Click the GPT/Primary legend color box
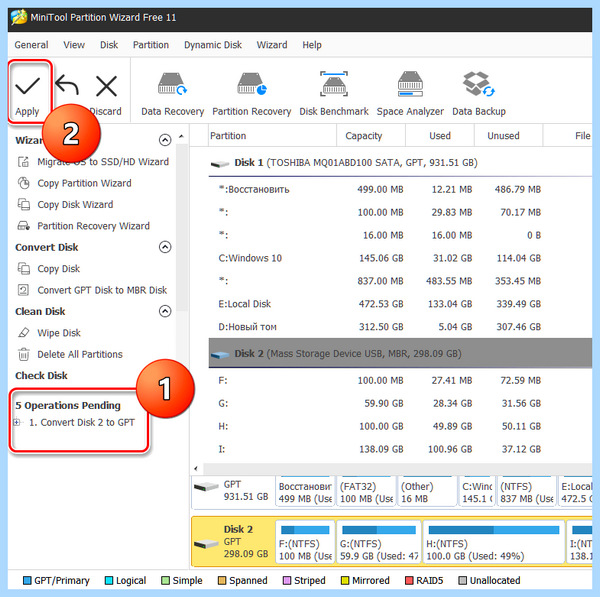The height and width of the screenshot is (597, 600). click(x=27, y=581)
